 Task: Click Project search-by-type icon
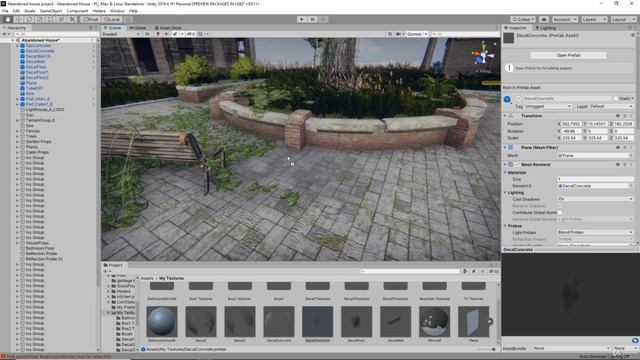[x=465, y=271]
